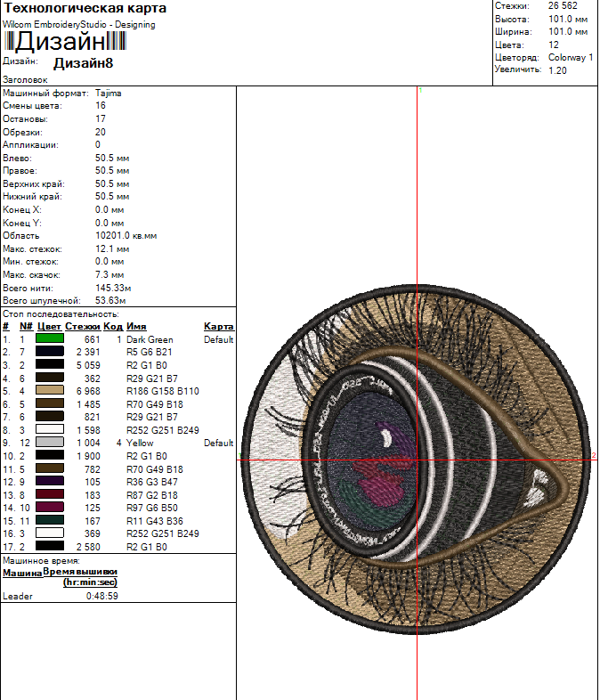600x700 pixels.
Task: Select the magenta swatch for R97 G6 B50
Action: [x=50, y=507]
